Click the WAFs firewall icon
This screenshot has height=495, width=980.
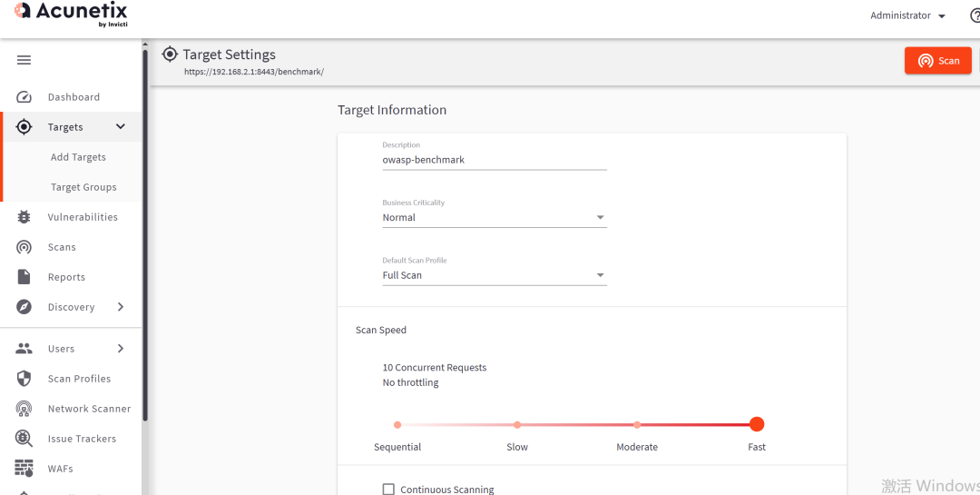[x=24, y=469]
